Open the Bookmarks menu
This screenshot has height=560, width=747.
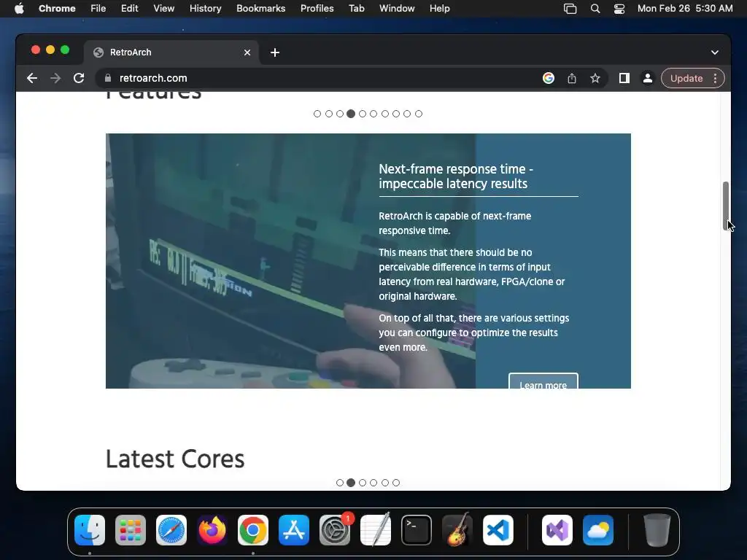(260, 9)
